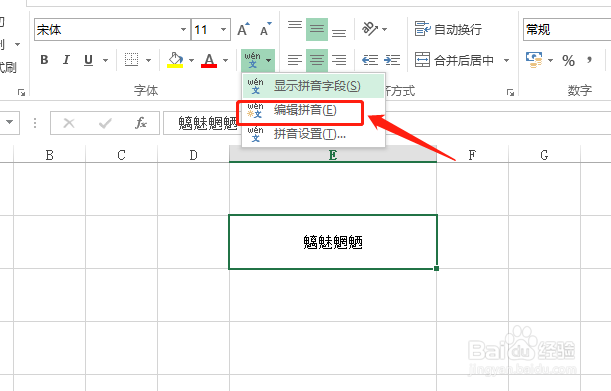Screen dimensions: 611x391
Task: Open the 宋体 font name dropdown
Action: pos(183,30)
